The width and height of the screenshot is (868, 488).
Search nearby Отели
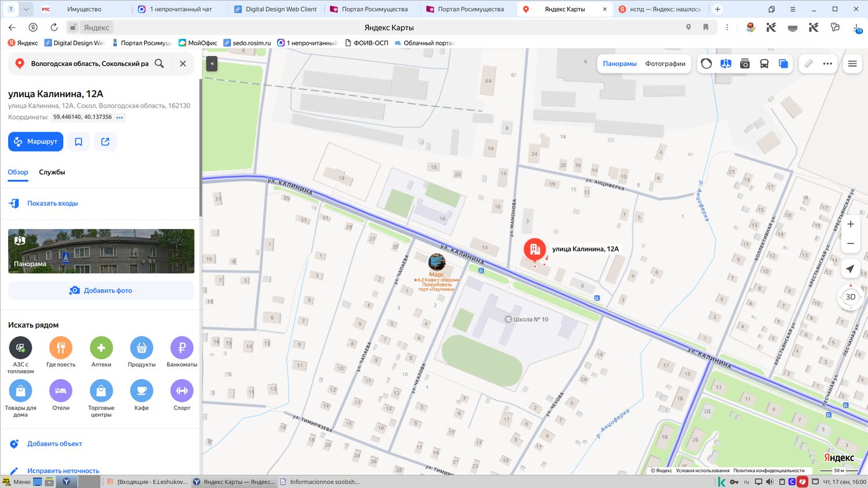tap(61, 395)
